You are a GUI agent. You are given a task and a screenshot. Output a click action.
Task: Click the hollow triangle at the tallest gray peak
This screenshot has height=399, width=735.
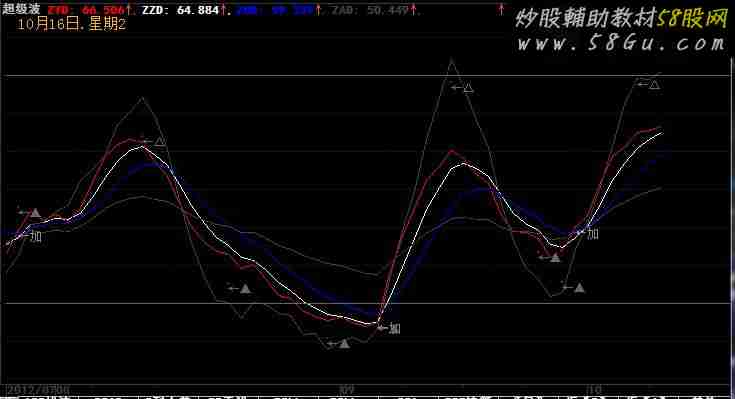[468, 88]
